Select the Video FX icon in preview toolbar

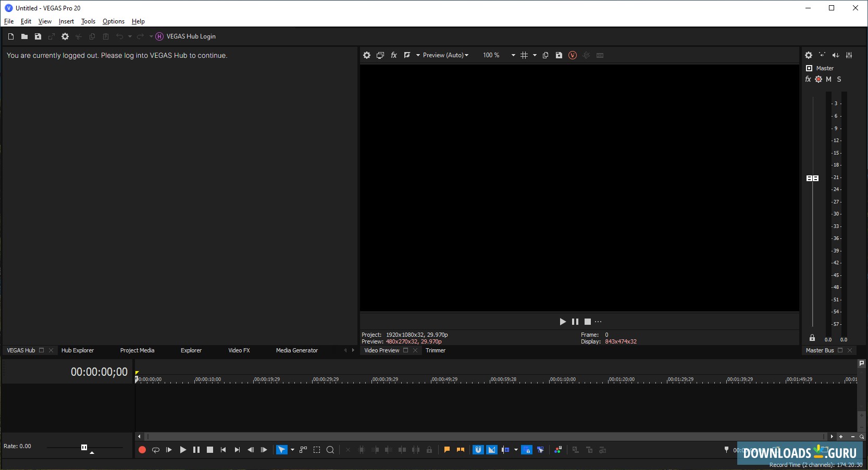point(394,55)
